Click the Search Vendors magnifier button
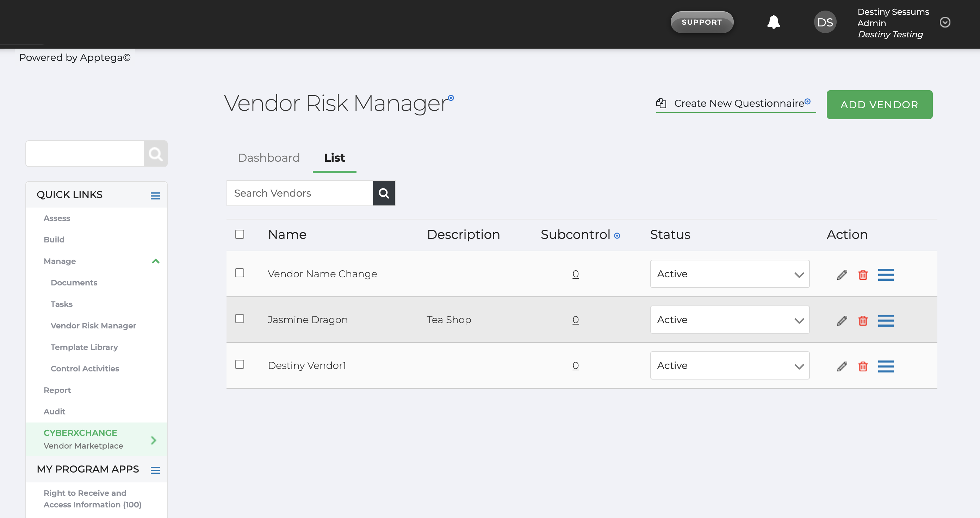This screenshot has width=980, height=518. click(x=384, y=193)
